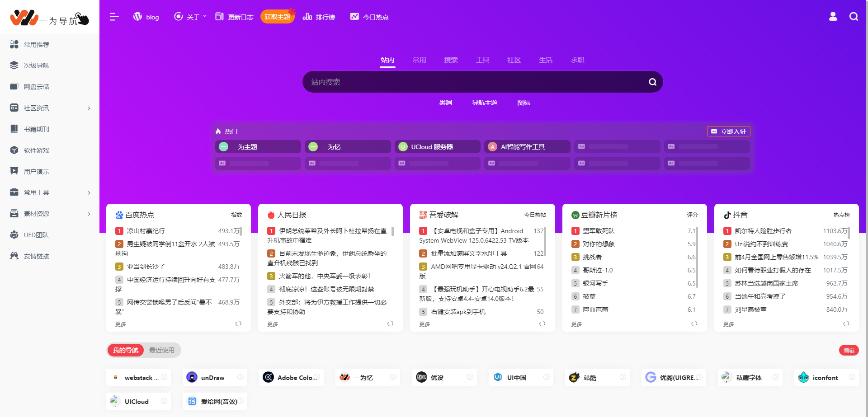Expand the 社区资讯 sidebar submenu
Screen dimensions: 868x417
click(89, 108)
